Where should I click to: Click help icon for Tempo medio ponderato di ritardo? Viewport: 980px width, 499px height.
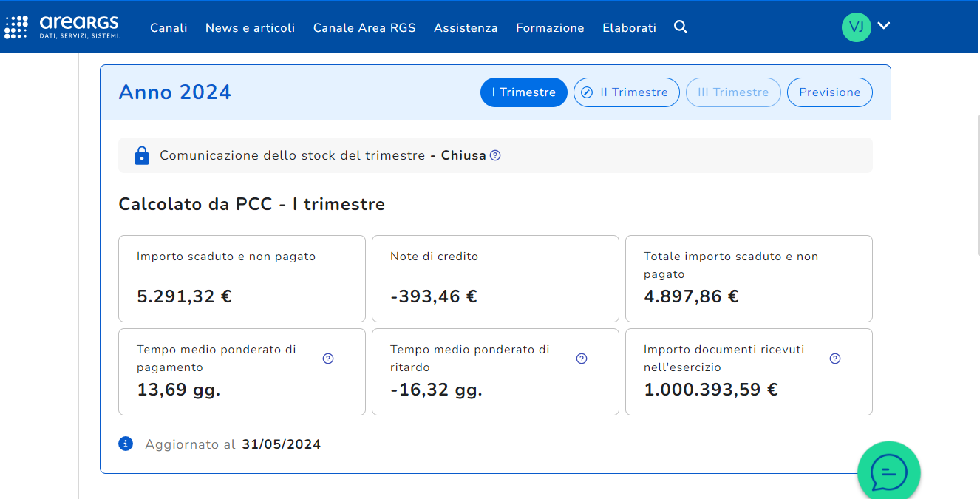[x=582, y=359]
